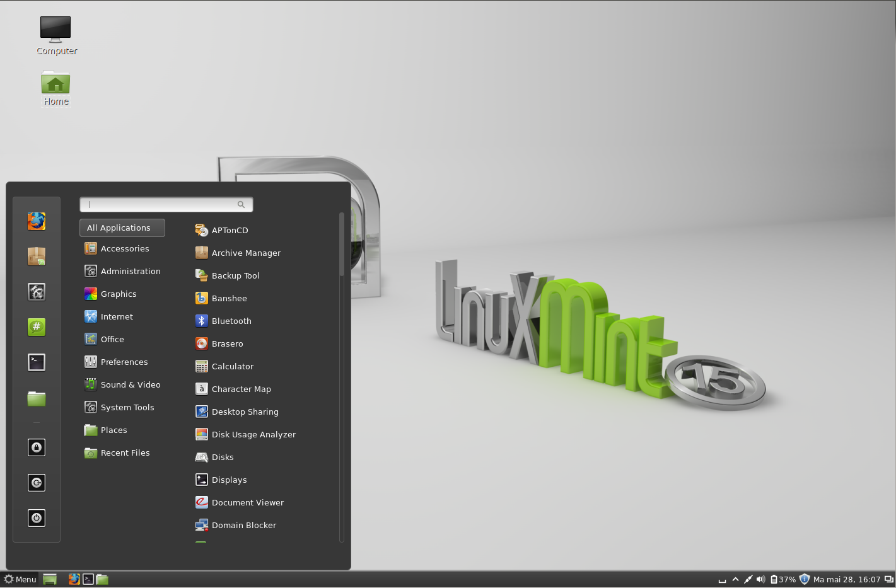Show the Recent Files category
896x588 pixels.
(117, 453)
